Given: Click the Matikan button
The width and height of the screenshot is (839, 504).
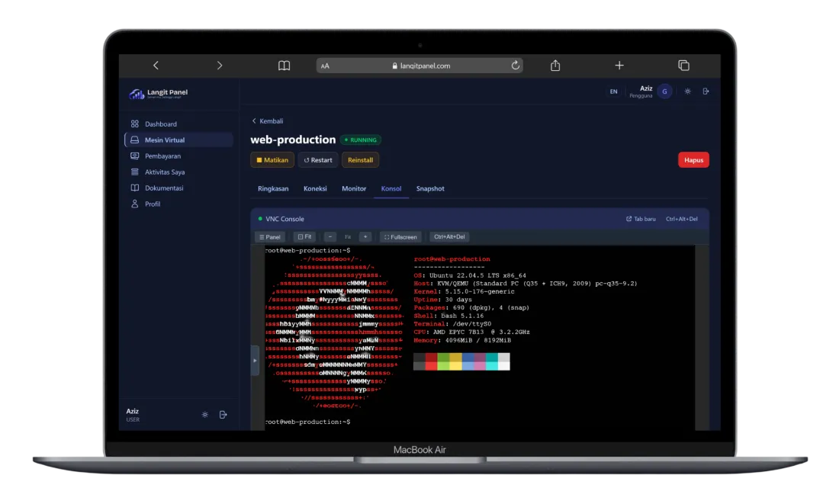Looking at the screenshot, I should click(272, 160).
